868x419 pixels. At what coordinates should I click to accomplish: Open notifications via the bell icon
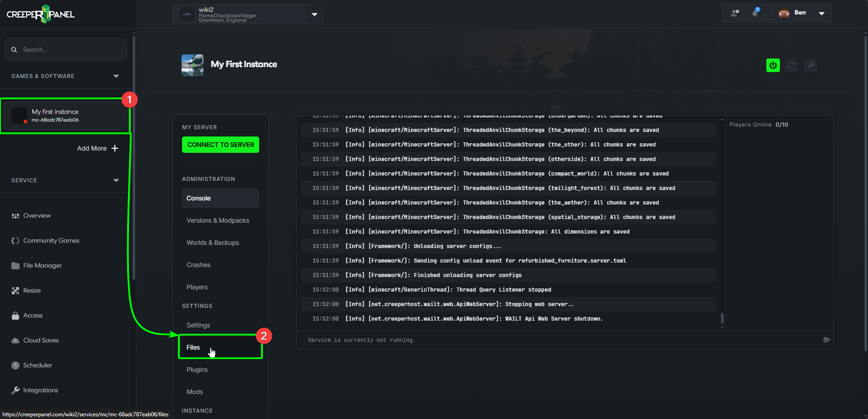pos(755,13)
